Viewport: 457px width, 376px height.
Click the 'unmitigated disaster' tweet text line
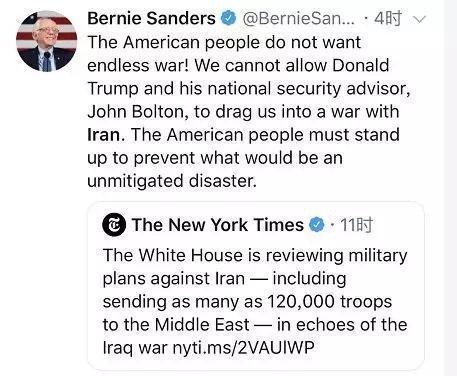[x=172, y=181]
